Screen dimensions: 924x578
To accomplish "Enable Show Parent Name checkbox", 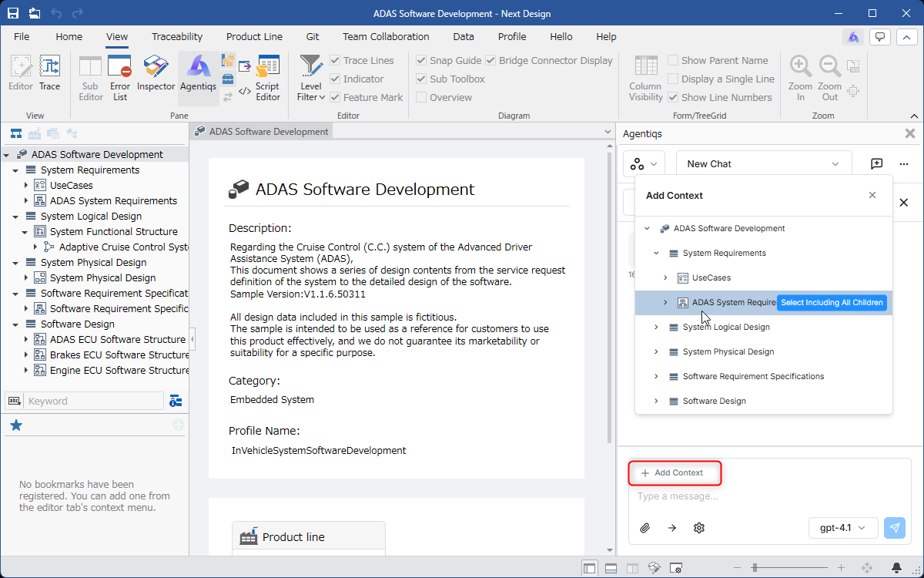I will [673, 60].
